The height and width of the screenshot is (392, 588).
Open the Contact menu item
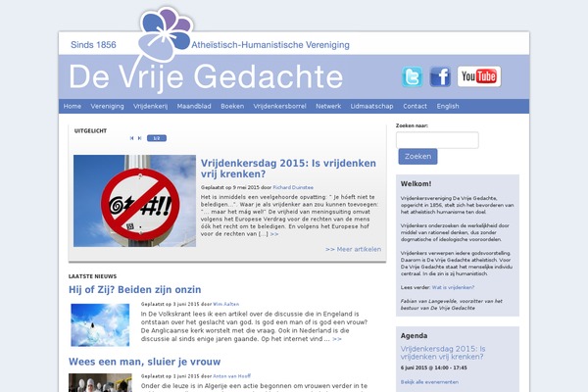415,106
